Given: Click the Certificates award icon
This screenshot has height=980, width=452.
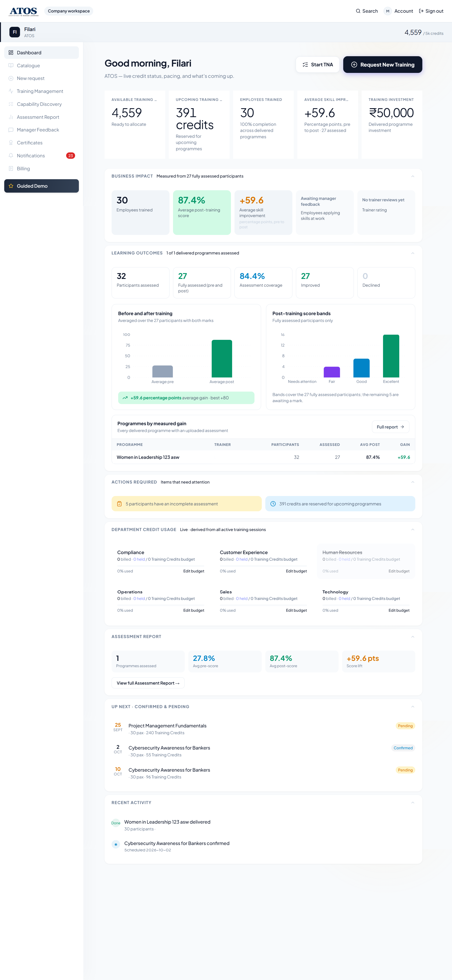Looking at the screenshot, I should click(11, 143).
